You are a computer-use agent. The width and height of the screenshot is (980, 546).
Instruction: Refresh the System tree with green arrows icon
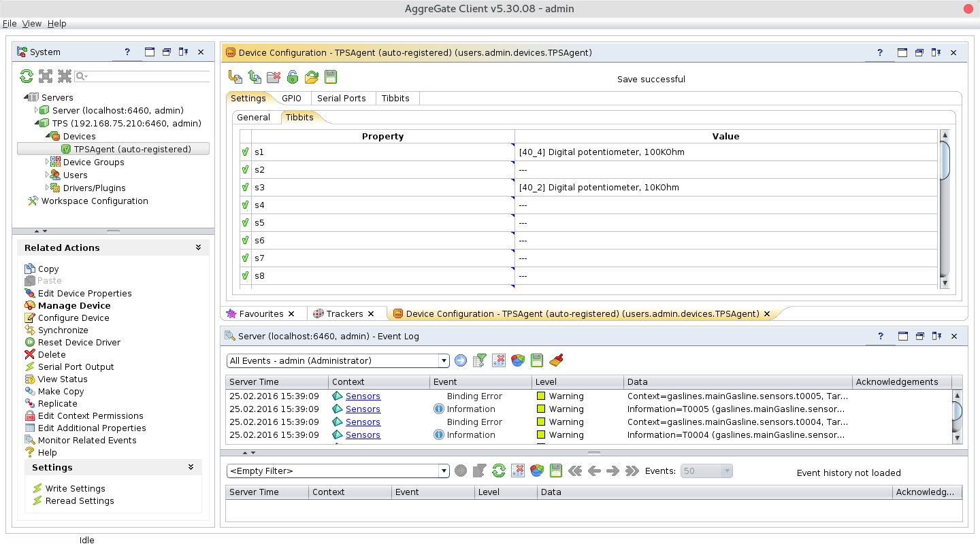(x=26, y=76)
